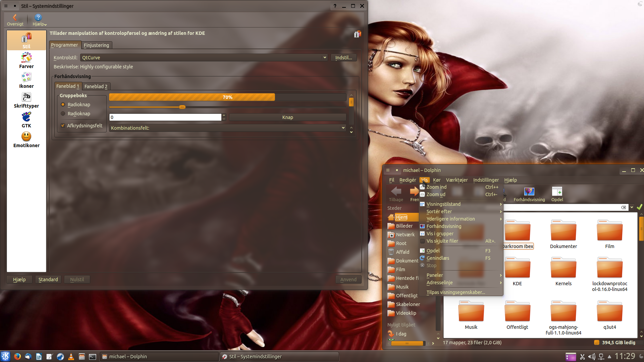Open the Kontrolstil QtCurve dropdown
This screenshot has height=362, width=644.
(x=204, y=58)
